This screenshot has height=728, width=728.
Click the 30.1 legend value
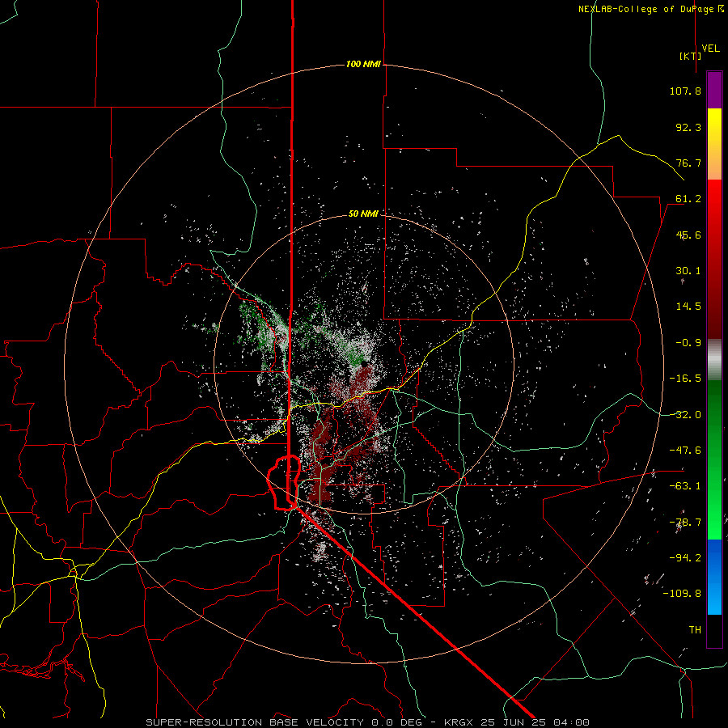(x=688, y=271)
